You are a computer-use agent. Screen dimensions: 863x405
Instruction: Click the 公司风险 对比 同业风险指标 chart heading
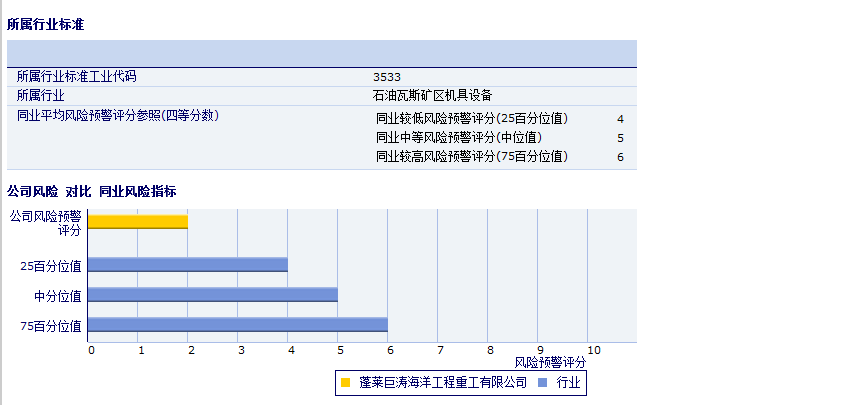click(x=92, y=191)
